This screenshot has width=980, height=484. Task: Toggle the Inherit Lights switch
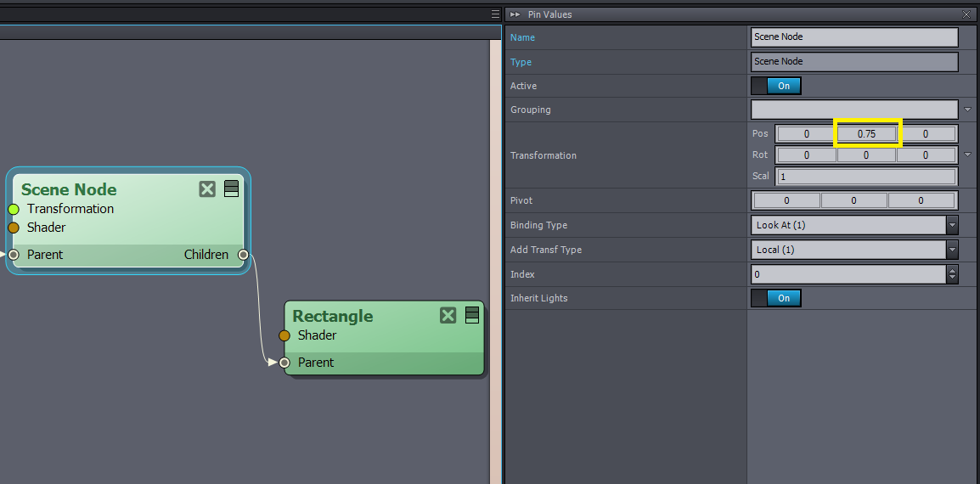tap(775, 298)
